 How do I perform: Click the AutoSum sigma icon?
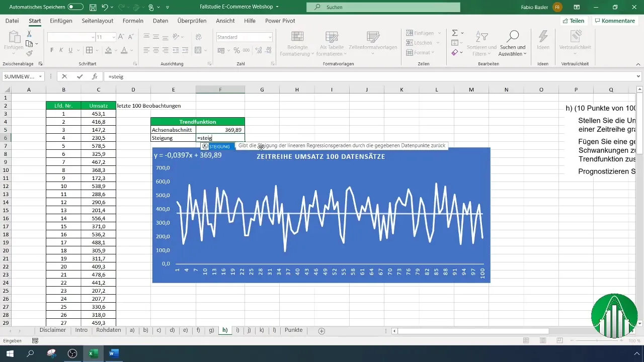coord(455,33)
